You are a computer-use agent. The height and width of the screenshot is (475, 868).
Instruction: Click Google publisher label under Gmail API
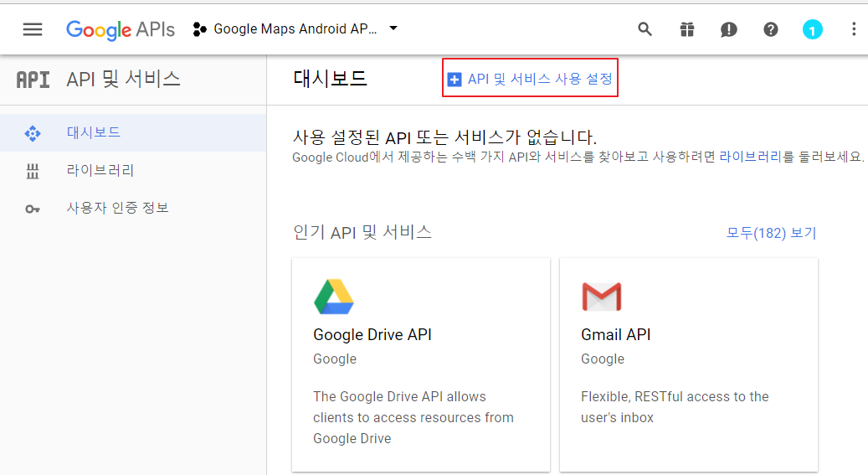point(603,359)
